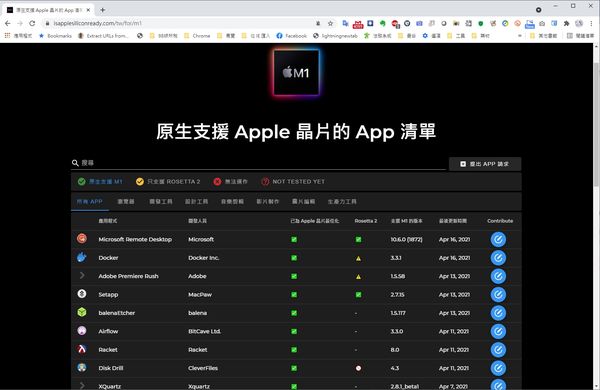Viewport: 600px width, 390px height.
Task: Click the Rosetta 2 warning triangle for Docker
Action: 358,258
